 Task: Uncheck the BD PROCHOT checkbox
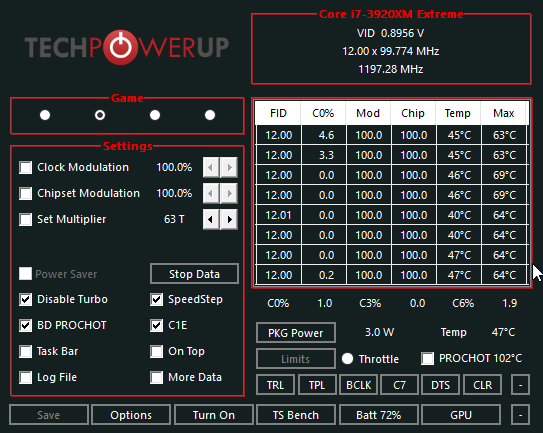[26, 325]
